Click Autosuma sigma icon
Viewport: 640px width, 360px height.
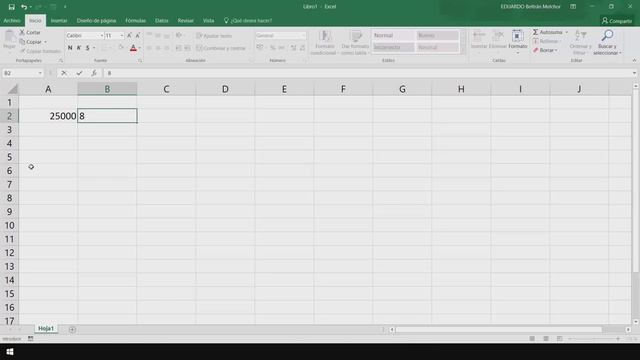tap(535, 32)
